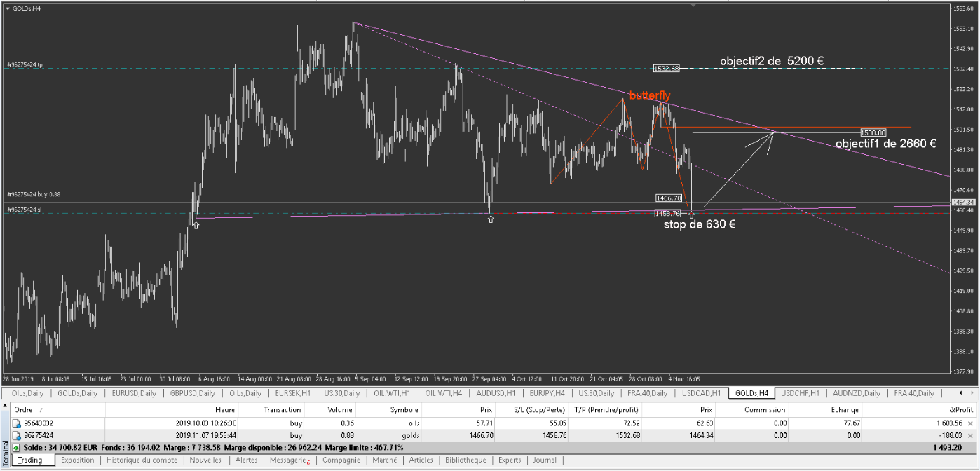Sort orders by the Symbole column header
The image size is (980, 471).
[388, 410]
